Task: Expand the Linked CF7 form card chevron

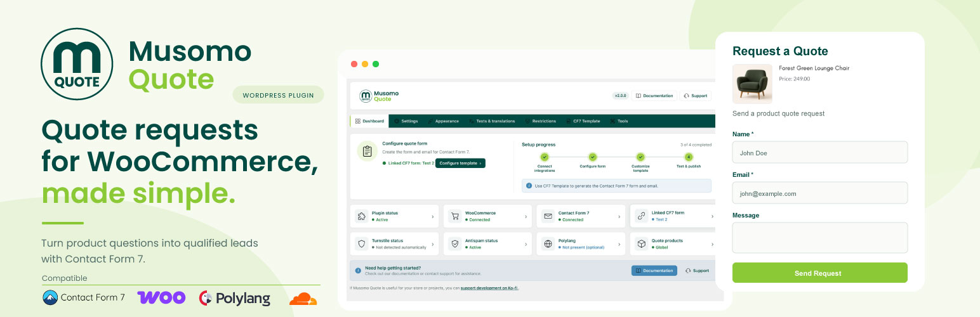Action: [x=712, y=217]
